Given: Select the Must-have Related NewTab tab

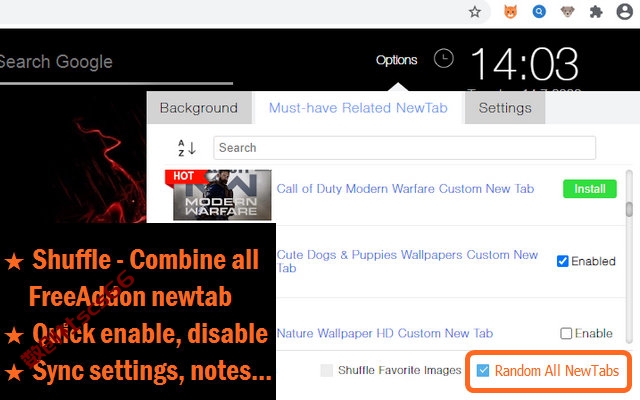Looking at the screenshot, I should tap(358, 108).
